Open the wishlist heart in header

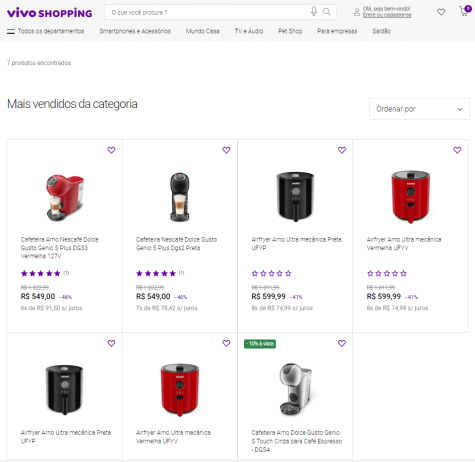[x=441, y=12]
